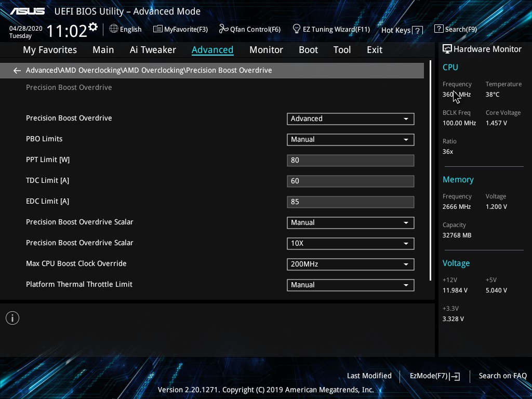
Task: Click the TDC Limit field showing 60
Action: pos(351,181)
